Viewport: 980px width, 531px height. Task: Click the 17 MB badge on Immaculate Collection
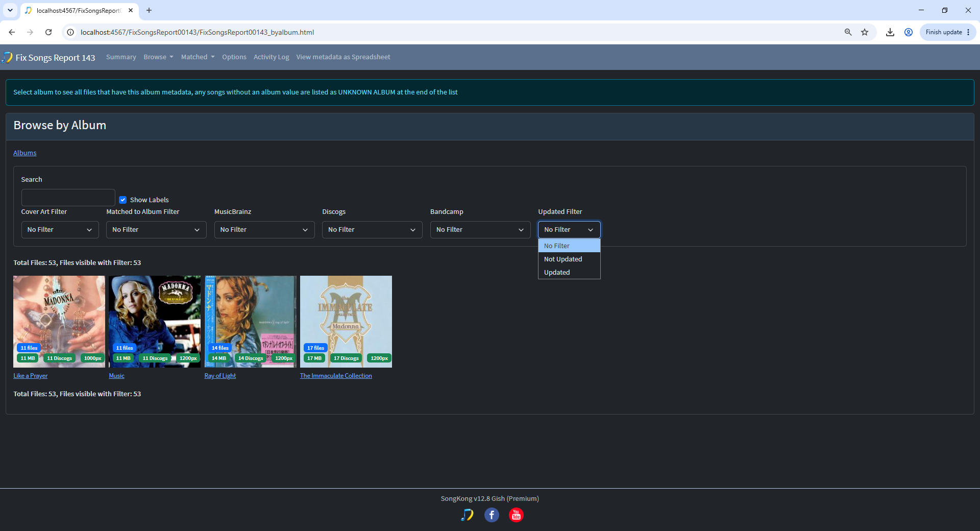pyautogui.click(x=314, y=358)
